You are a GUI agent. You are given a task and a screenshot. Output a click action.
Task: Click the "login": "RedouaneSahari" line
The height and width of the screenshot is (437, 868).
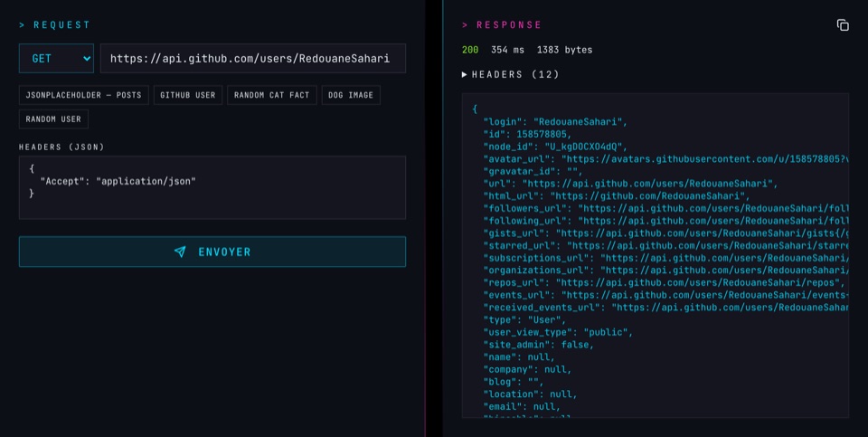[x=555, y=122]
